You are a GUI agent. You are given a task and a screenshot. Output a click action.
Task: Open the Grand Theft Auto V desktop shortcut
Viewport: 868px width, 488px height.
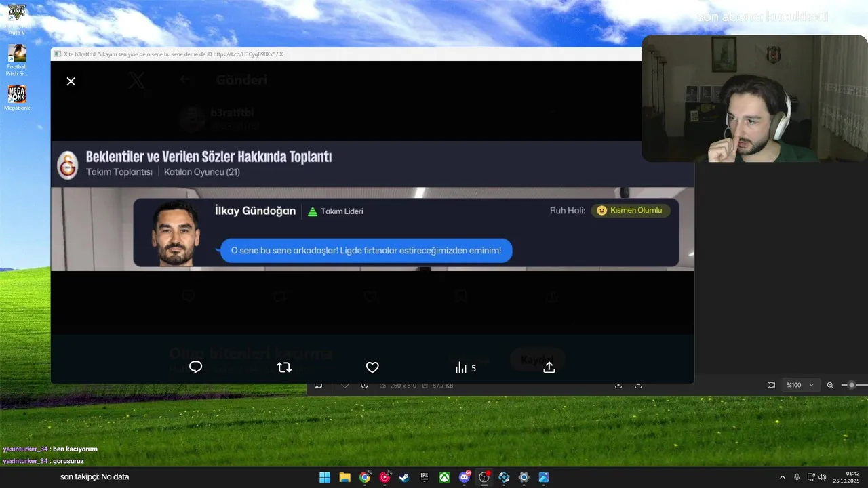coord(17,19)
